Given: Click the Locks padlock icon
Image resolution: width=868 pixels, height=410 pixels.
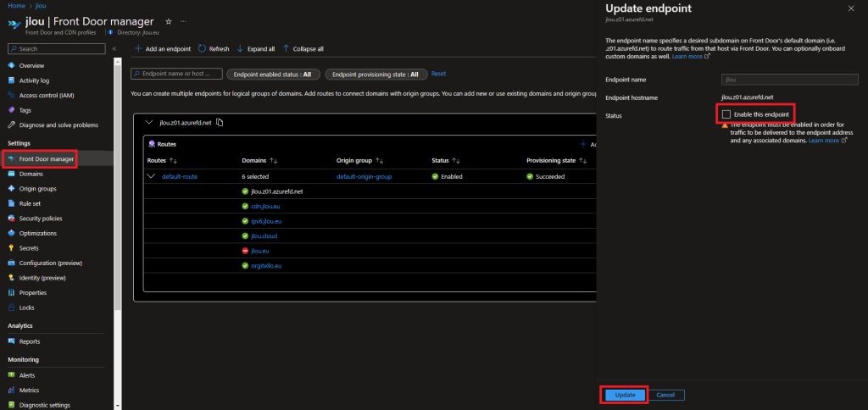Looking at the screenshot, I should click(x=12, y=307).
